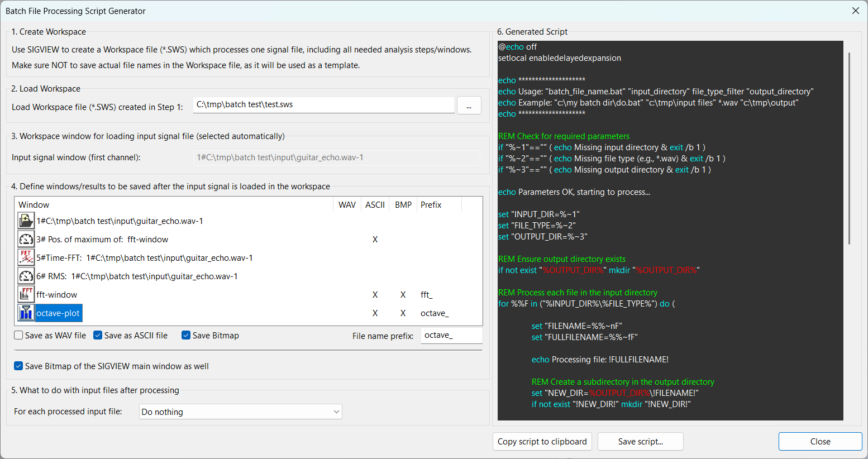Image resolution: width=868 pixels, height=459 pixels.
Task: Disable saving bitmap of SIGVIEW main window
Action: pyautogui.click(x=19, y=366)
